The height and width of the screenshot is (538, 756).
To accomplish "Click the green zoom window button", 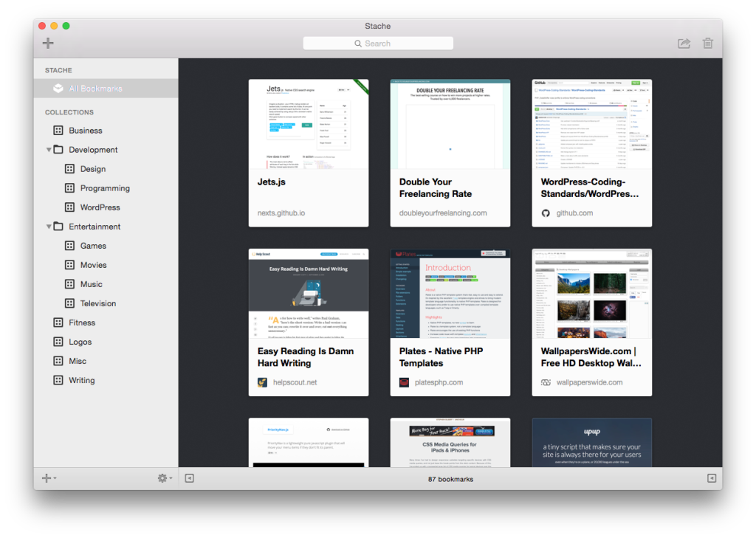I will (x=66, y=26).
